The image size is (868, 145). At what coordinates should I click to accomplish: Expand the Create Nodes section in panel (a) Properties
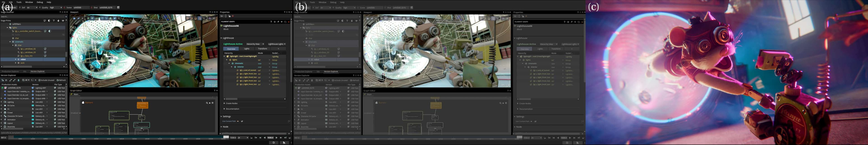pyautogui.click(x=231, y=103)
